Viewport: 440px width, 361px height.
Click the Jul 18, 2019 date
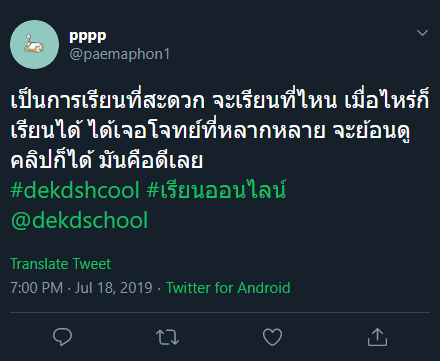[x=114, y=288]
